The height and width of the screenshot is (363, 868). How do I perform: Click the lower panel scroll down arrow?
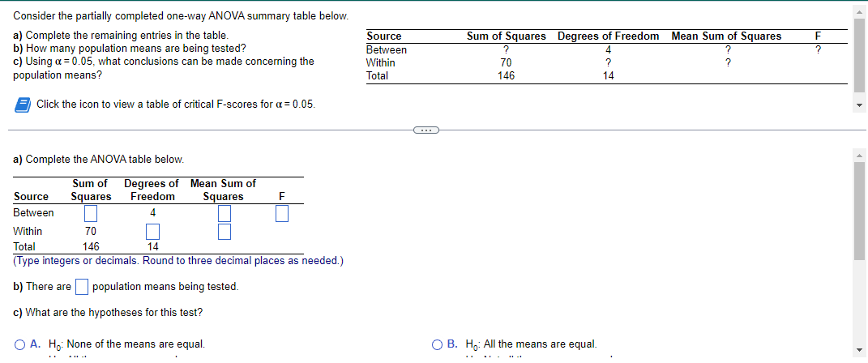(860, 348)
